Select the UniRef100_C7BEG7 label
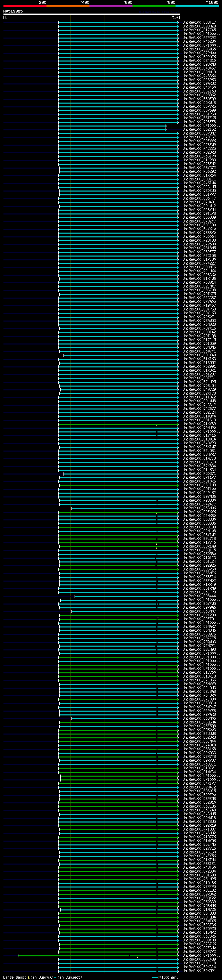This screenshot has width=222, height=980. tap(199, 137)
